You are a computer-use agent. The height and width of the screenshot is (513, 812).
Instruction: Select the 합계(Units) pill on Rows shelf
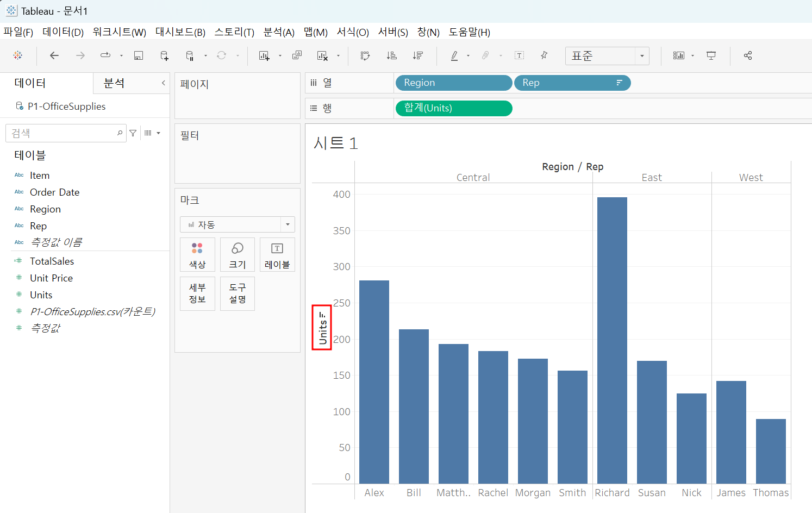[x=454, y=108]
